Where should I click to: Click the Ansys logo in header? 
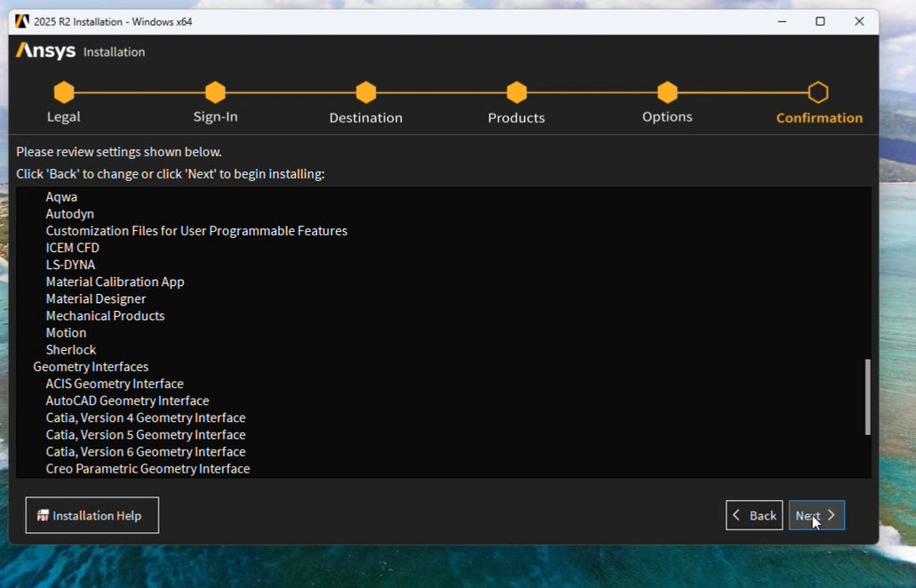[x=46, y=52]
